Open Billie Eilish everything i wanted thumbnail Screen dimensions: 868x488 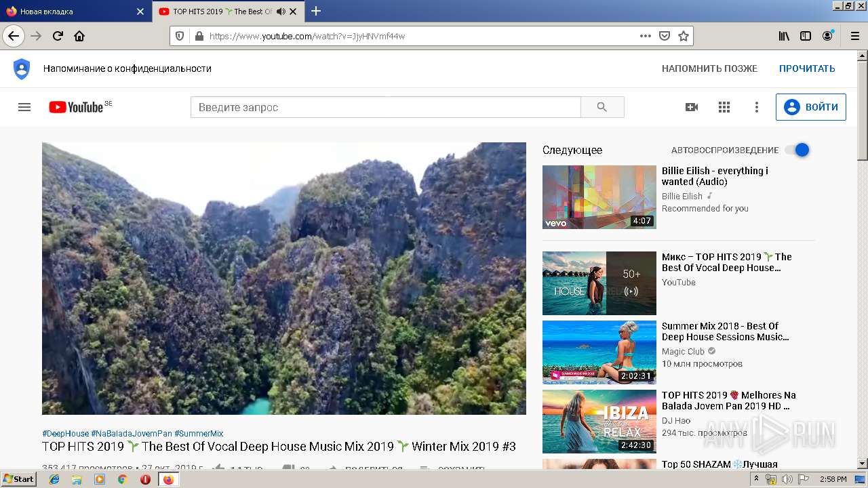599,197
